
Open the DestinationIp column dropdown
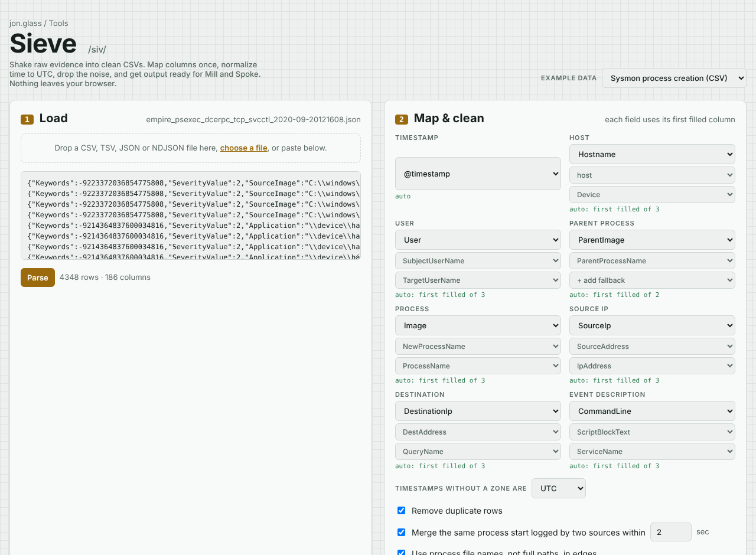coord(478,411)
